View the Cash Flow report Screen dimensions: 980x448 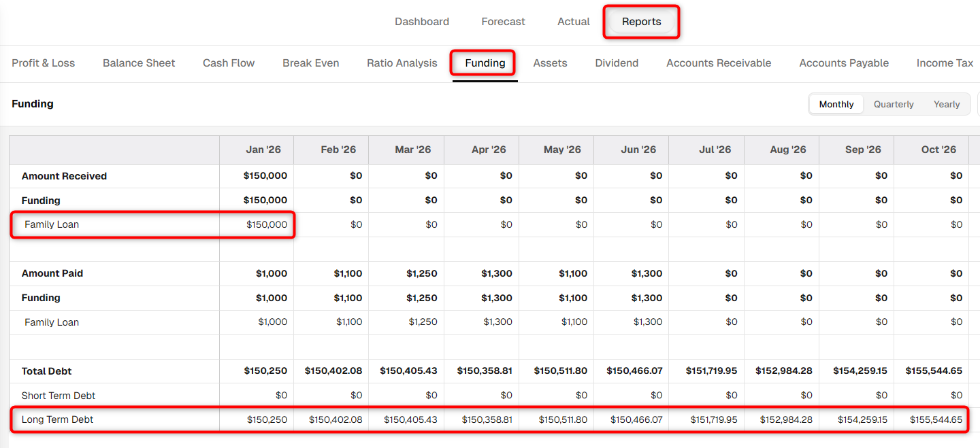tap(229, 63)
